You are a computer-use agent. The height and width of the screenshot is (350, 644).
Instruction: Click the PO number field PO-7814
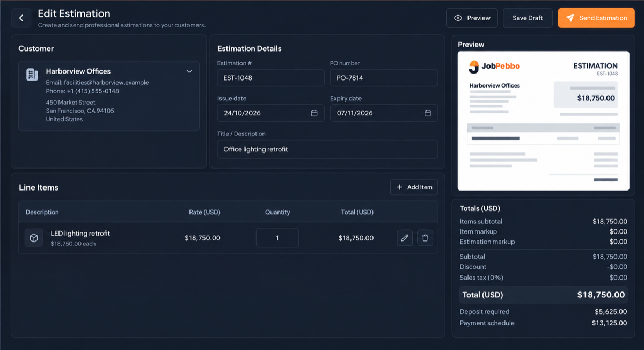[384, 78]
